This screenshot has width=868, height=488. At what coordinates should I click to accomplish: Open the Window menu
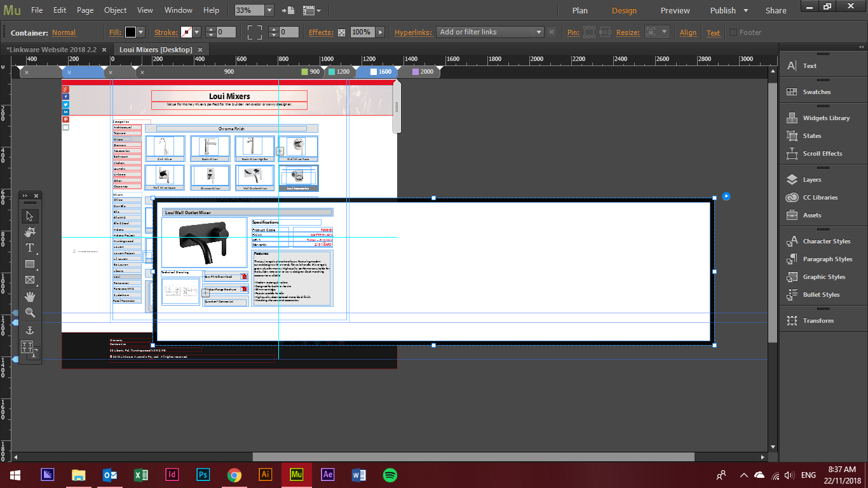click(179, 10)
